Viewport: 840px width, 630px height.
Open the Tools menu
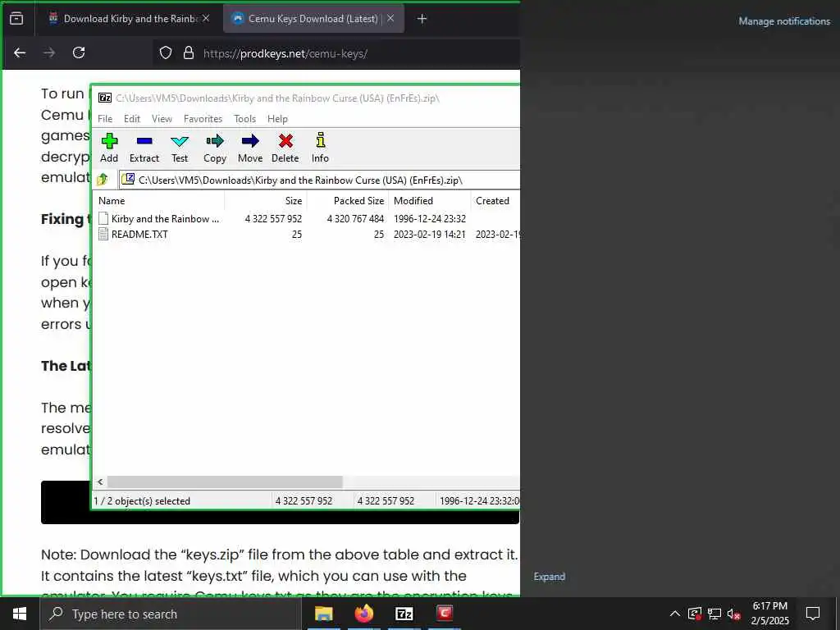244,119
